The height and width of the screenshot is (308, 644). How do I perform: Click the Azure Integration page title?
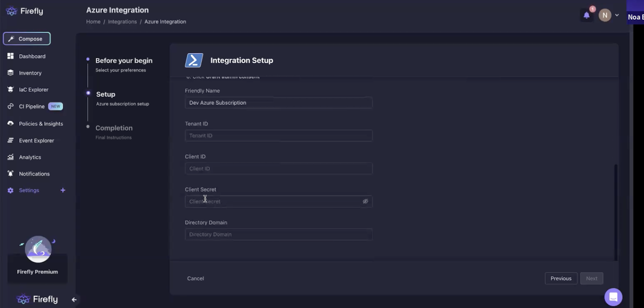117,10
